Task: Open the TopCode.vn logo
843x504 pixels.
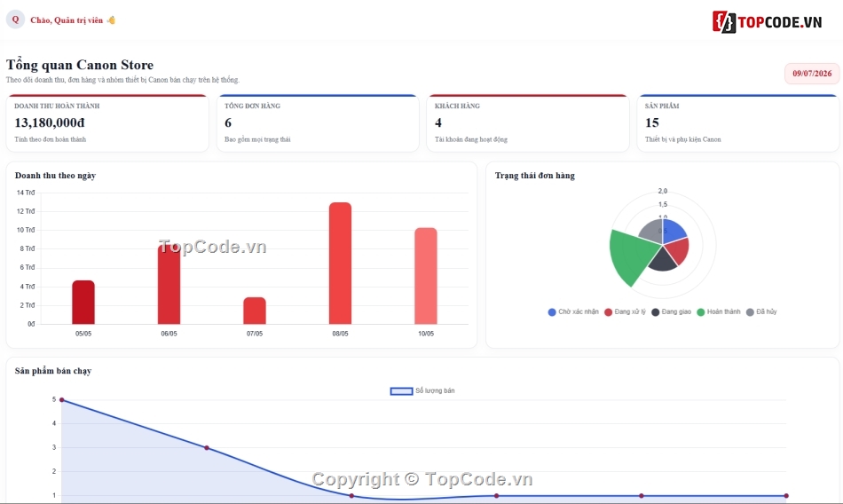Action: 768,22
